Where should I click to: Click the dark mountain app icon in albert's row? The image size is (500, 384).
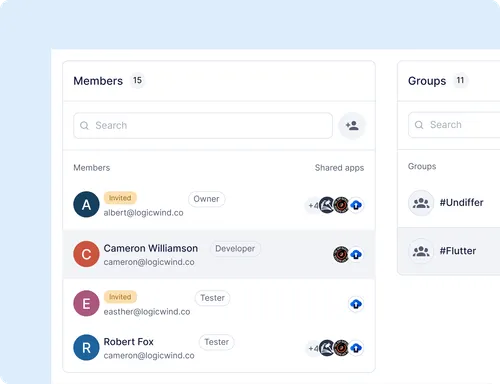coord(327,205)
